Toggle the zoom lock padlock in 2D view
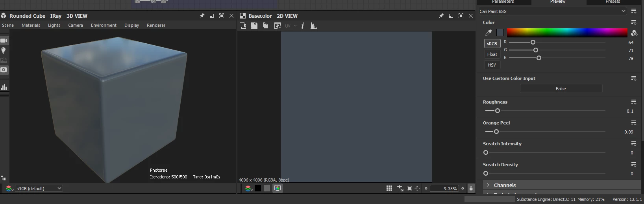 pyautogui.click(x=471, y=188)
